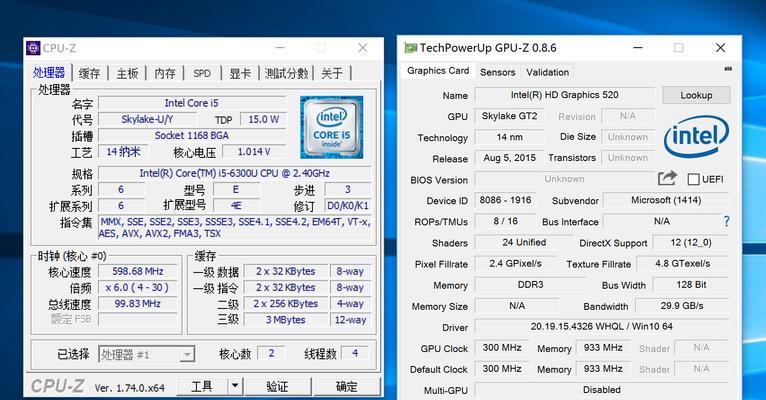The height and width of the screenshot is (400, 766).
Task: Click the Multi-GPU Disabled field
Action: coord(601,390)
